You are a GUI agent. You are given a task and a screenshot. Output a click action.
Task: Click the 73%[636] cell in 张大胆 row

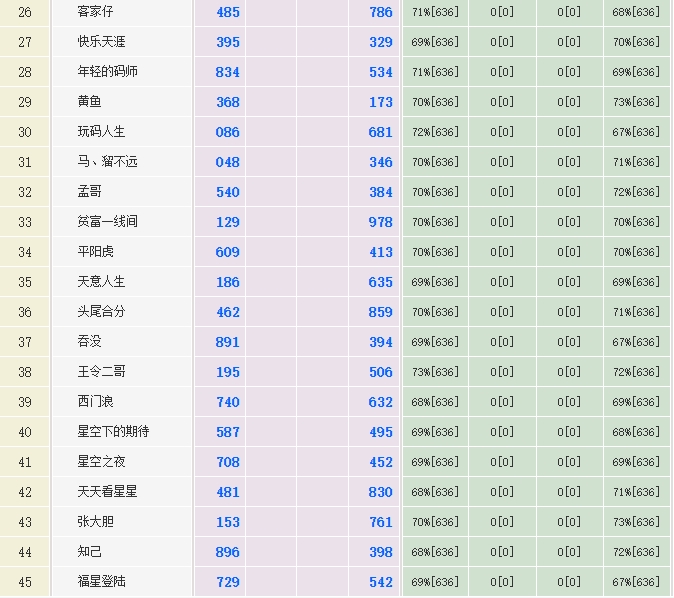click(x=636, y=522)
